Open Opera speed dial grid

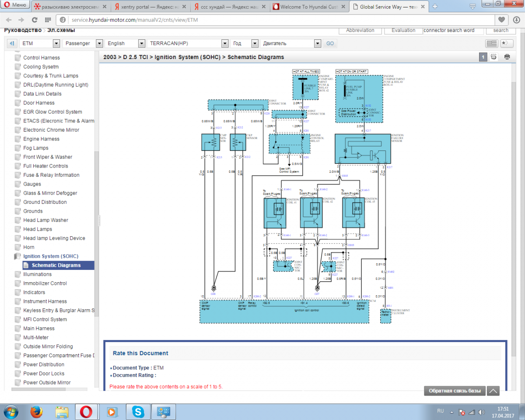click(x=47, y=20)
